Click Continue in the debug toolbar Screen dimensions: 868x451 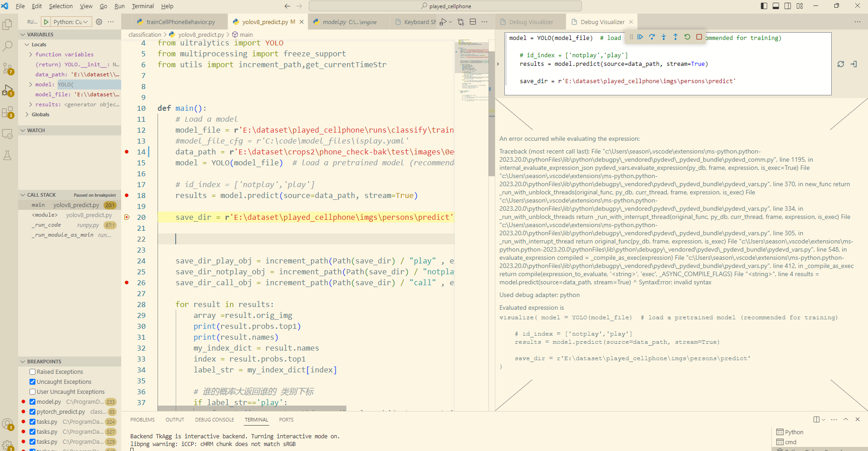tap(640, 37)
